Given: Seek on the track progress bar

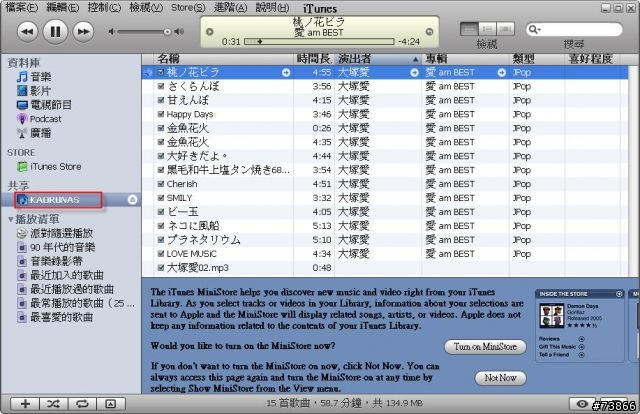Looking at the screenshot, I should 319,42.
